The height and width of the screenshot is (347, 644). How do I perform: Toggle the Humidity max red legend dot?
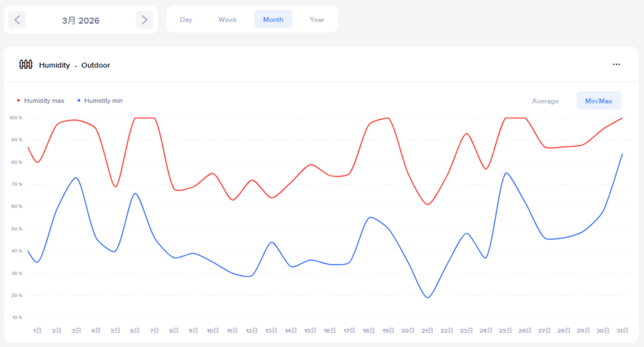19,101
